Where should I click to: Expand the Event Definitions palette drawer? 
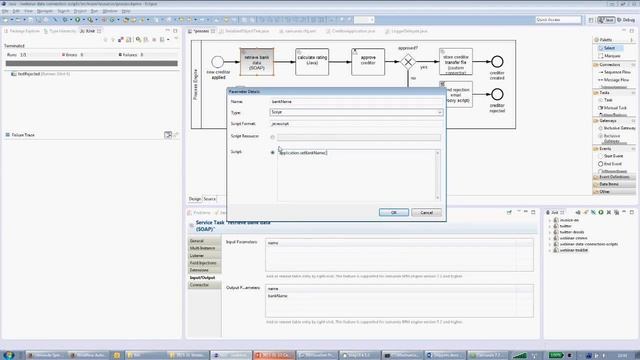[614, 177]
